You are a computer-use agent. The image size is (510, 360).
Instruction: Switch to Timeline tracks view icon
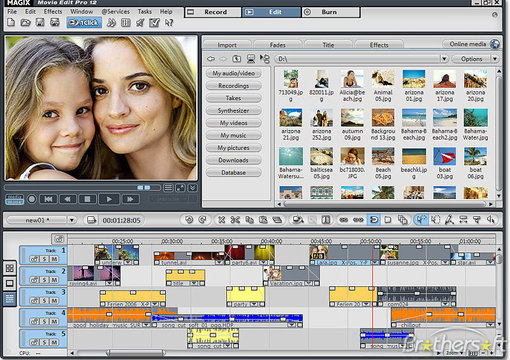[10, 298]
